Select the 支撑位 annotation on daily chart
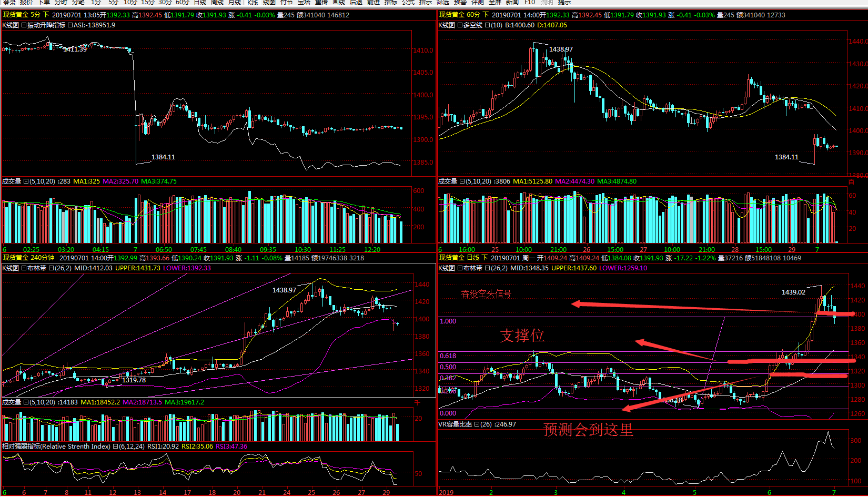Viewport: 868px width, 497px height. click(522, 336)
